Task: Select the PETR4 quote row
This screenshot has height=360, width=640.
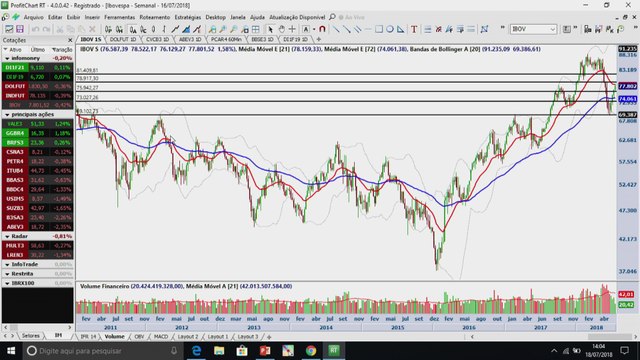Action: (x=38, y=161)
